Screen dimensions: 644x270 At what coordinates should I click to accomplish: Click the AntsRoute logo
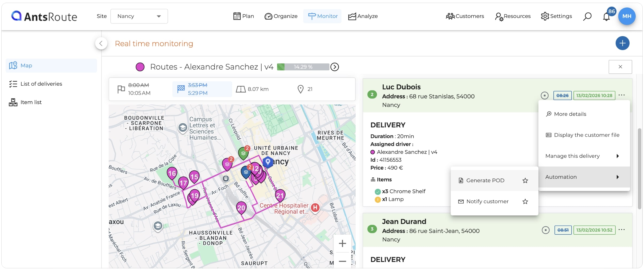(44, 16)
